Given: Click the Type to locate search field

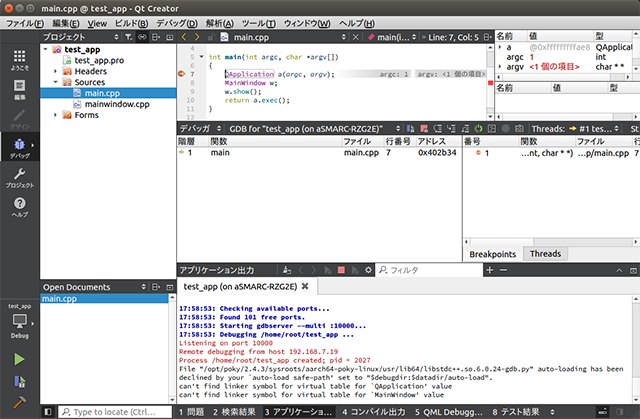Looking at the screenshot, I should tap(115, 412).
